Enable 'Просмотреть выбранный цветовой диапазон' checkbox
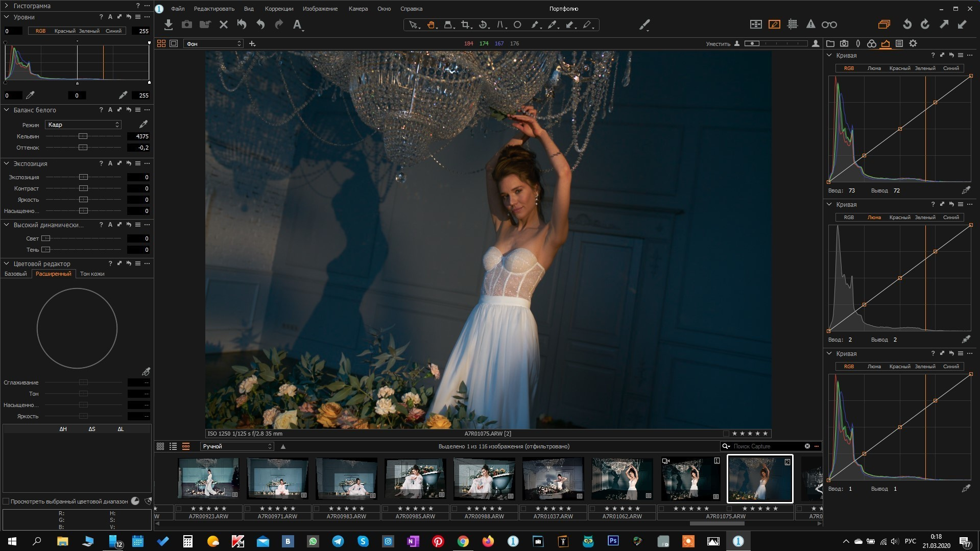This screenshot has height=551, width=980. click(x=6, y=501)
